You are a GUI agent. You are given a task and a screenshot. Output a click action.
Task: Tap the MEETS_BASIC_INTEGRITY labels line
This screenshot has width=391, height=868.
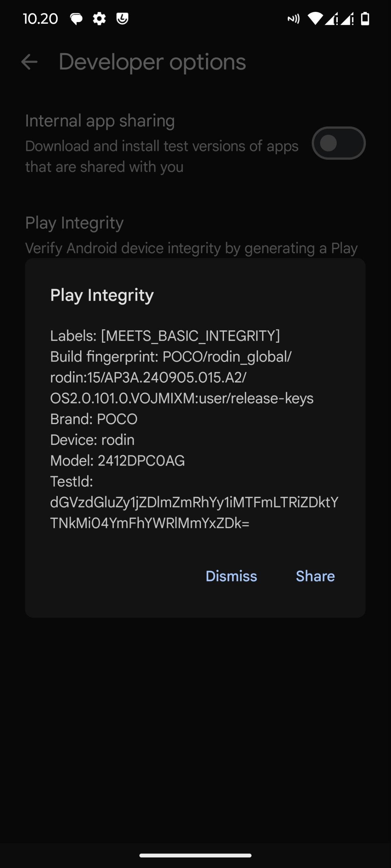pos(165,336)
